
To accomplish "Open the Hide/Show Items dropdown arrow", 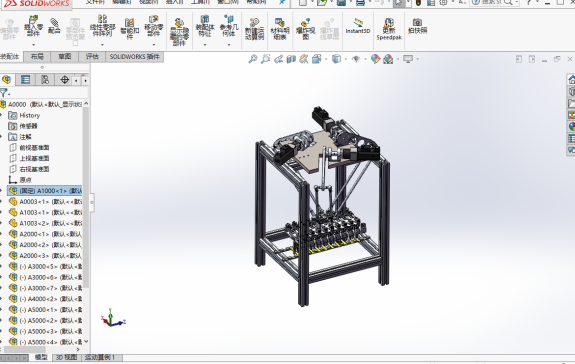I will point(365,59).
